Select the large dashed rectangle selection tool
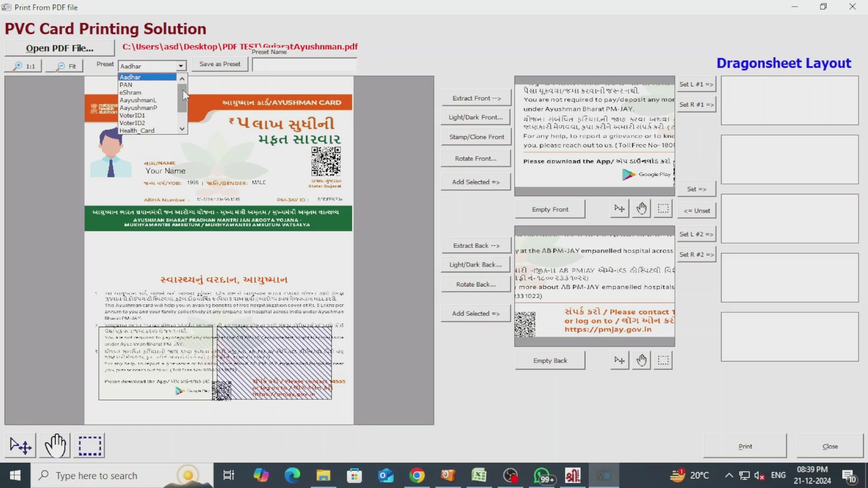 click(90, 446)
